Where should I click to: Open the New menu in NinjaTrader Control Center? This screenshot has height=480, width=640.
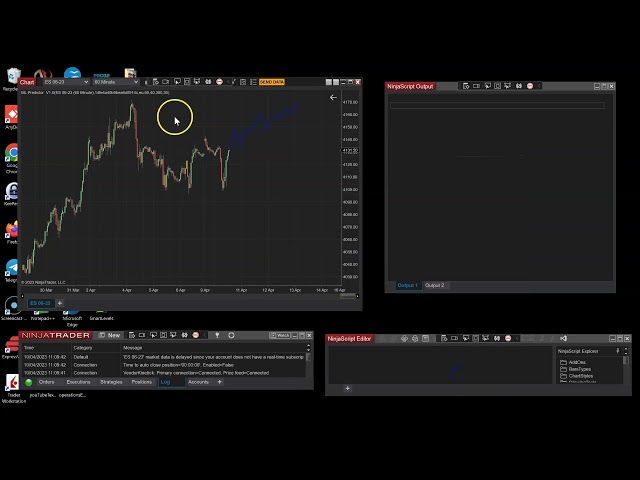(110, 335)
